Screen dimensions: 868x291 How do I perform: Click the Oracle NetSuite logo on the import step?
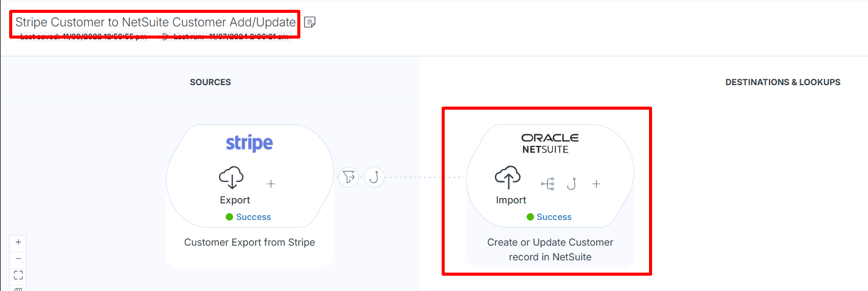point(550,143)
